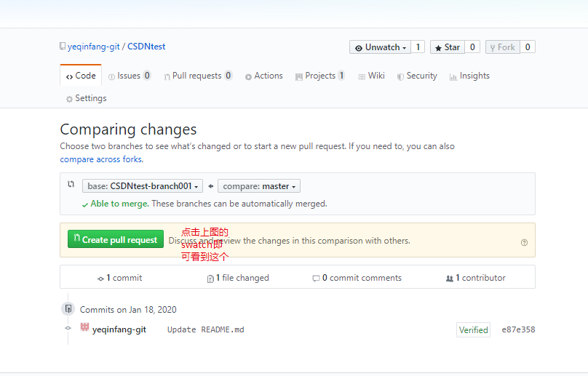
Task: Switch to the Code tab
Action: tap(81, 76)
